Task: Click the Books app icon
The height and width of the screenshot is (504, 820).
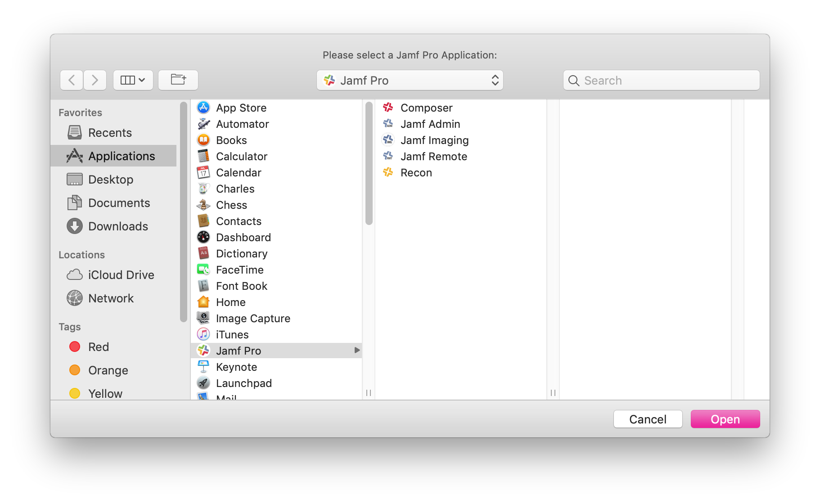Action: click(203, 140)
